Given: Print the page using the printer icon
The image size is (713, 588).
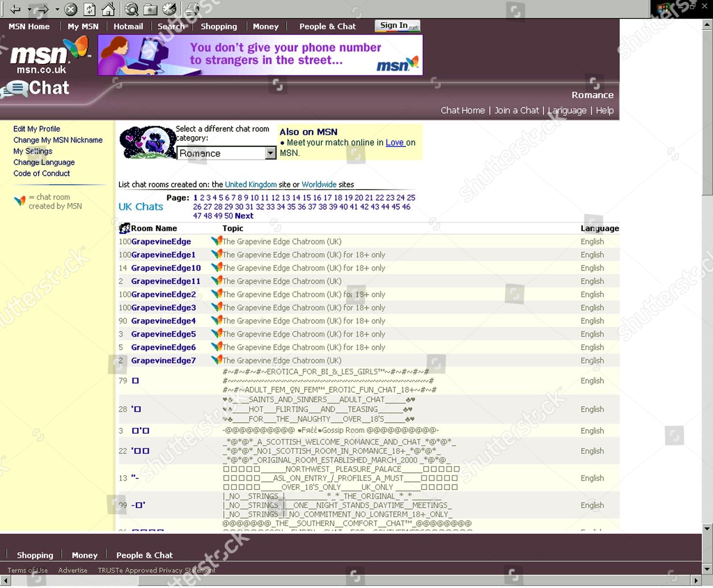Looking at the screenshot, I should [x=193, y=9].
